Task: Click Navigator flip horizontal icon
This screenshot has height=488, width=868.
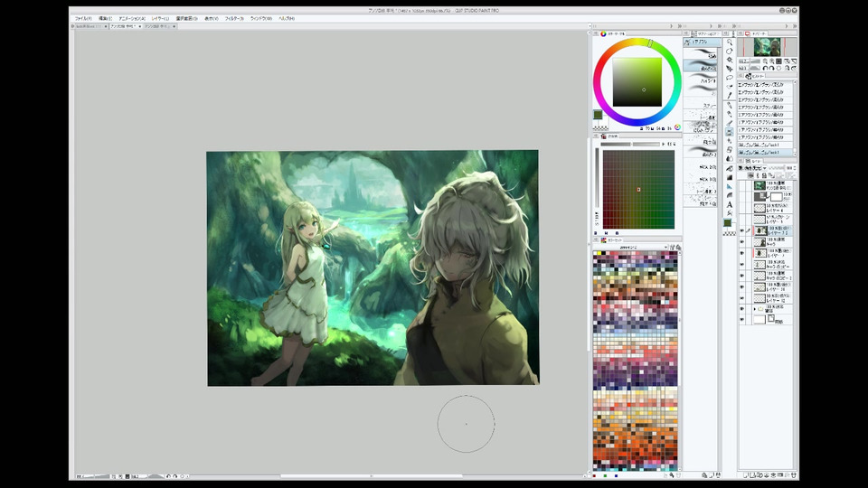Action: (787, 68)
